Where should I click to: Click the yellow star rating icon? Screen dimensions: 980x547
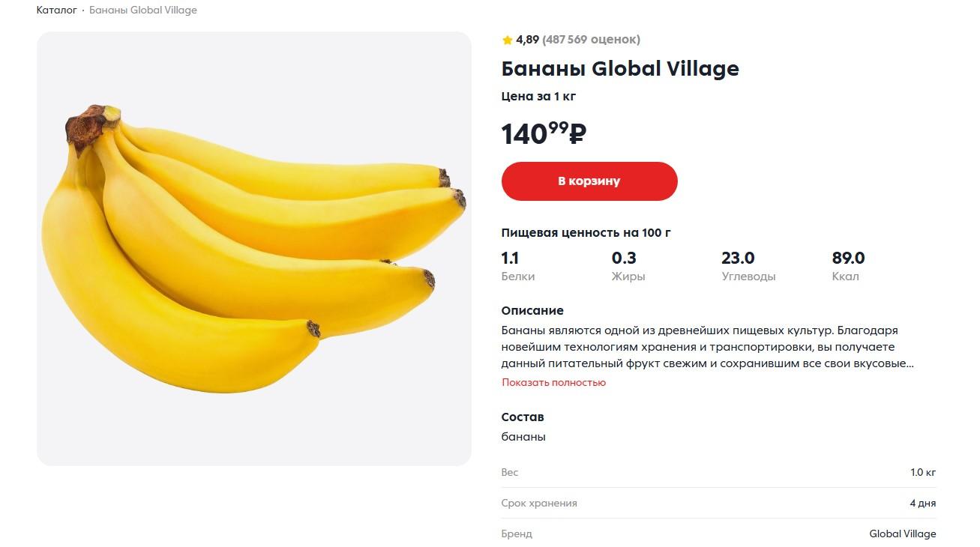508,40
